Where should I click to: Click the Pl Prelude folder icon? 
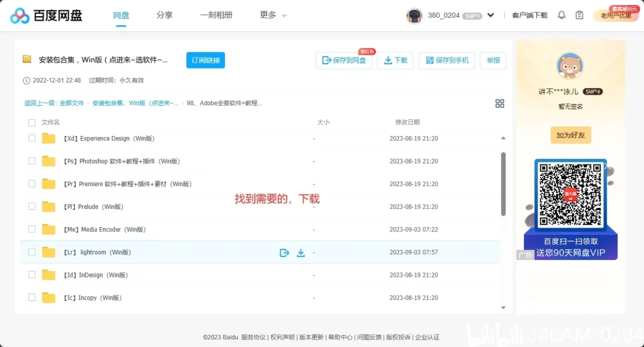coord(49,207)
